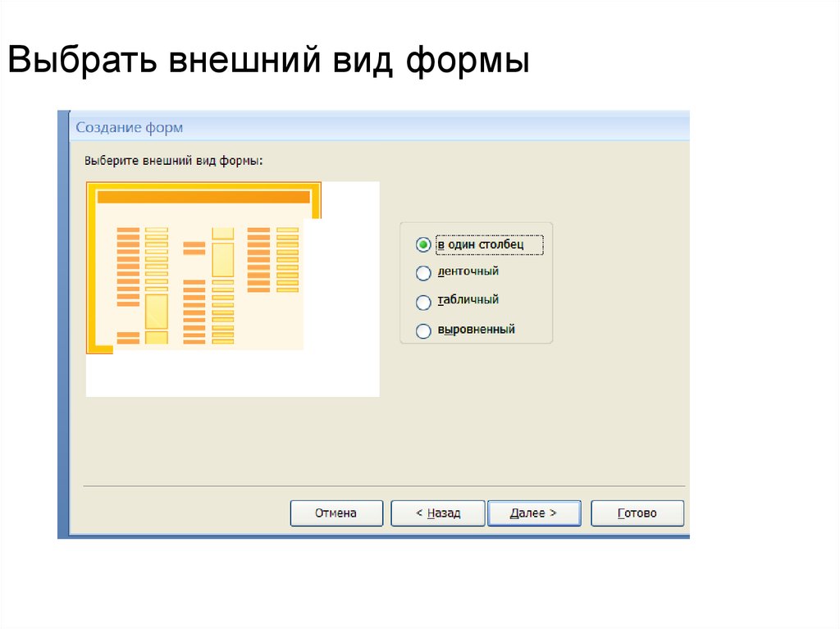The width and height of the screenshot is (840, 629).
Task: Click the "ленточный" text label
Action: (x=468, y=271)
